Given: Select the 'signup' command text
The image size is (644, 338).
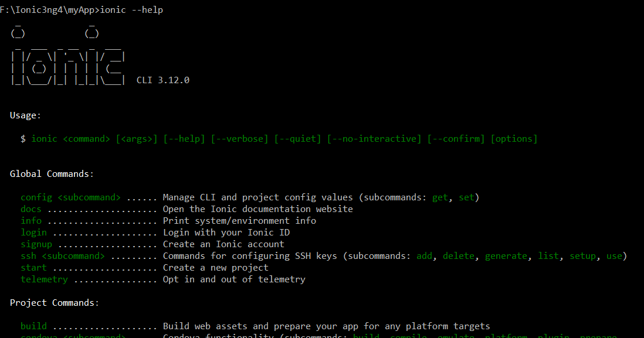Looking at the screenshot, I should pyautogui.click(x=36, y=244).
